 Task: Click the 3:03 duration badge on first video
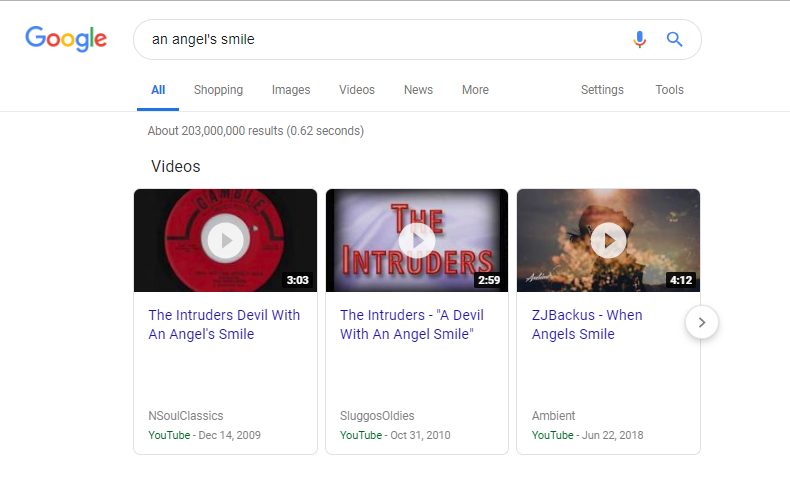coord(298,280)
